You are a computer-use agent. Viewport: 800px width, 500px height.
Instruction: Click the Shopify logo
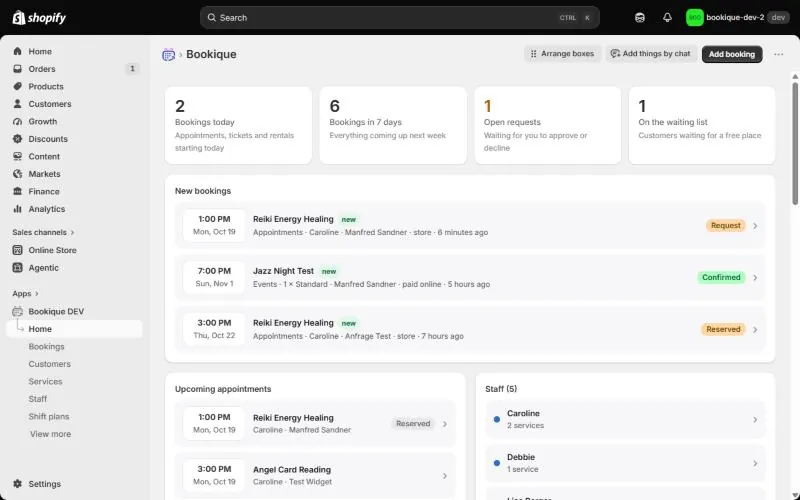(x=39, y=17)
